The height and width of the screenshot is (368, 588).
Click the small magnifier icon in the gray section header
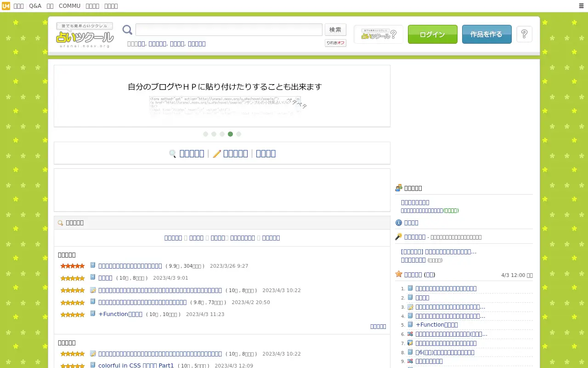[60, 223]
